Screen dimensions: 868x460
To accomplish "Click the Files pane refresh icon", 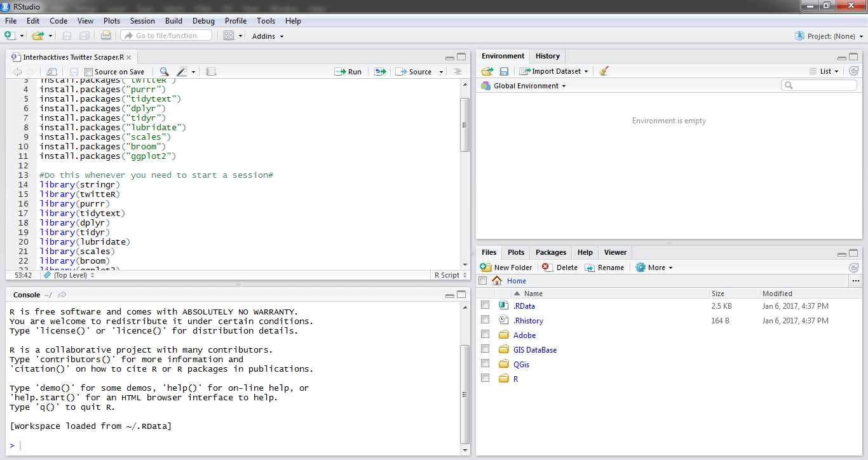I will tap(854, 267).
